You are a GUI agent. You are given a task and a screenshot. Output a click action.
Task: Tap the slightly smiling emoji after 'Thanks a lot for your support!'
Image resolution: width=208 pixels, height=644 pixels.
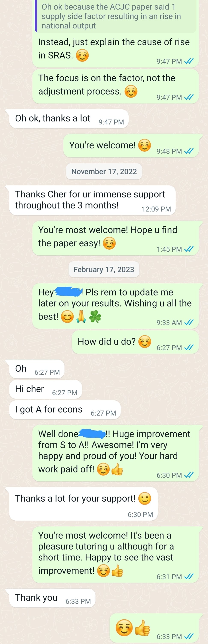coord(145,499)
